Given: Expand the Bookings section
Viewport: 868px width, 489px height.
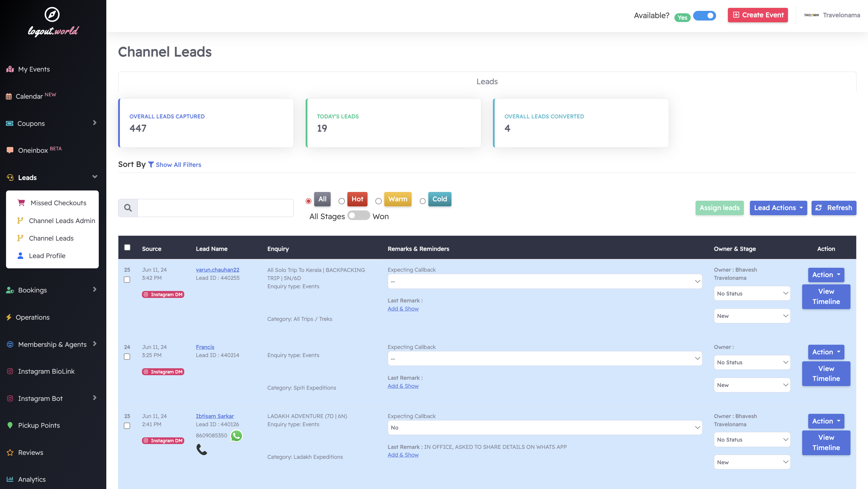Looking at the screenshot, I should [x=33, y=290].
